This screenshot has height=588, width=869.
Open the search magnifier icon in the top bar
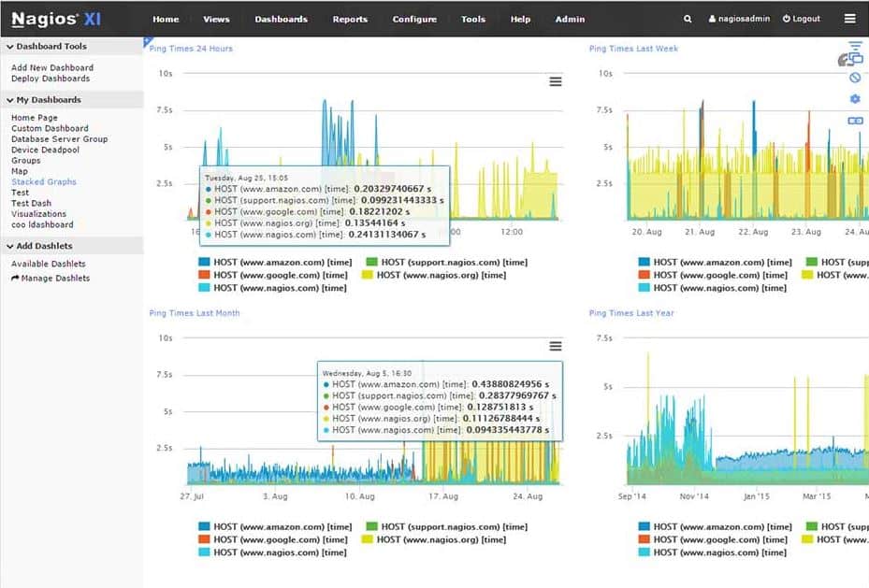tap(688, 19)
